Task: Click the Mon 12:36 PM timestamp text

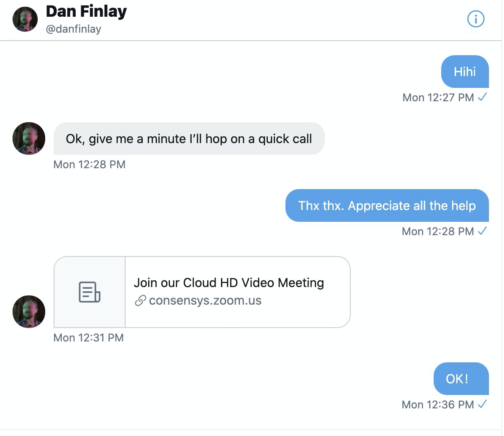Action: coord(438,405)
